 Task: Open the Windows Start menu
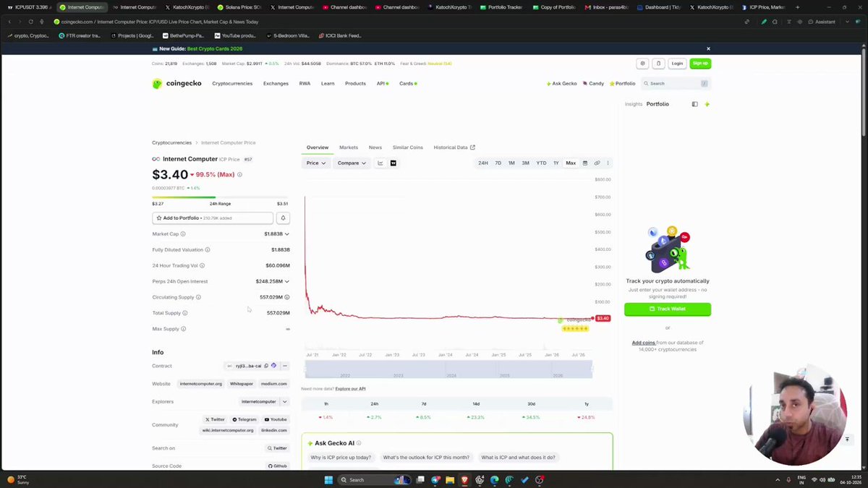point(328,479)
